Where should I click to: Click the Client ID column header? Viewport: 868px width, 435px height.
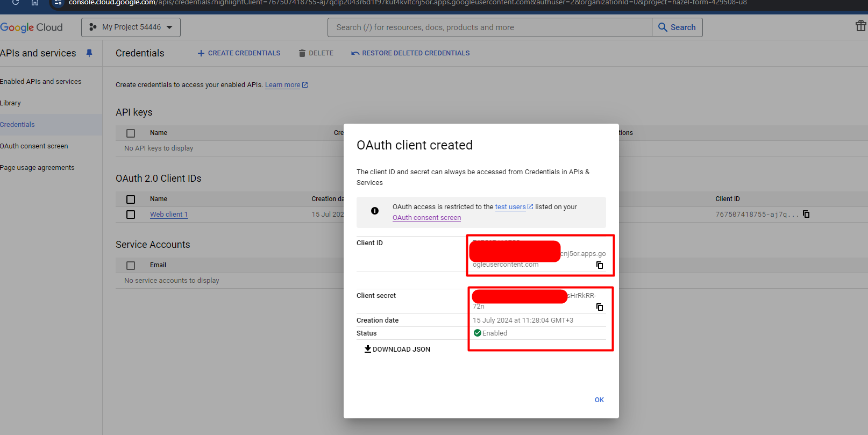click(728, 199)
